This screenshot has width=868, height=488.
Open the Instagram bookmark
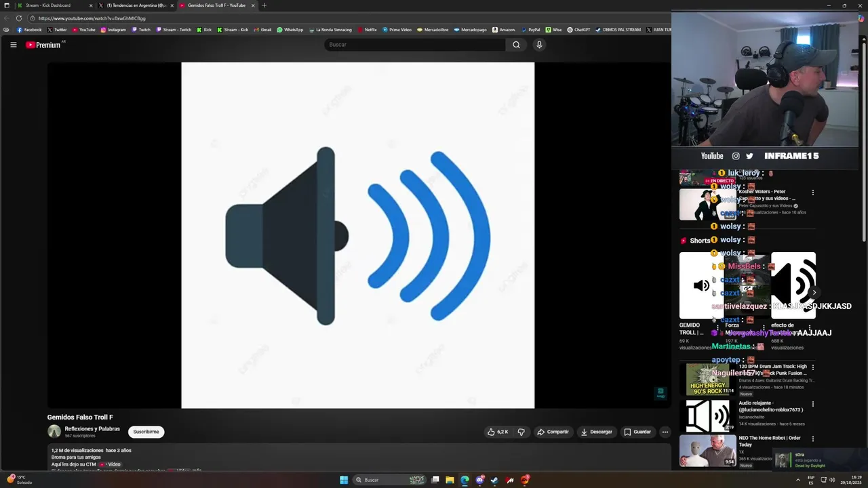(x=113, y=30)
